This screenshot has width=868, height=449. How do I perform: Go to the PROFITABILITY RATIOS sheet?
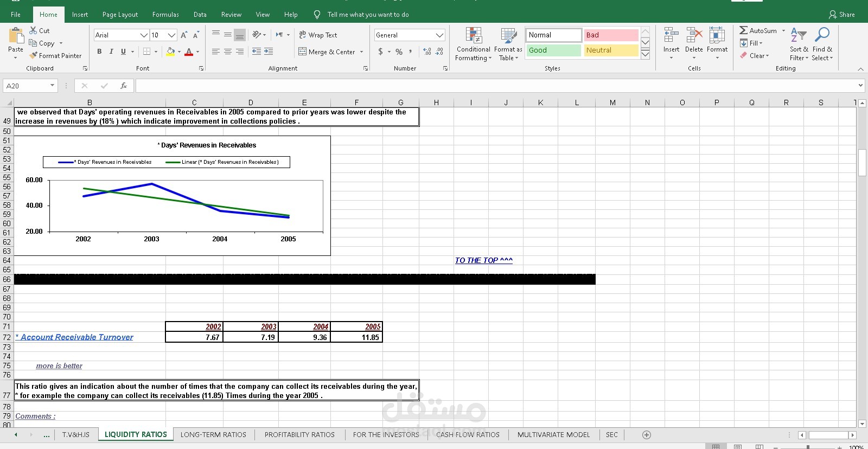299,435
